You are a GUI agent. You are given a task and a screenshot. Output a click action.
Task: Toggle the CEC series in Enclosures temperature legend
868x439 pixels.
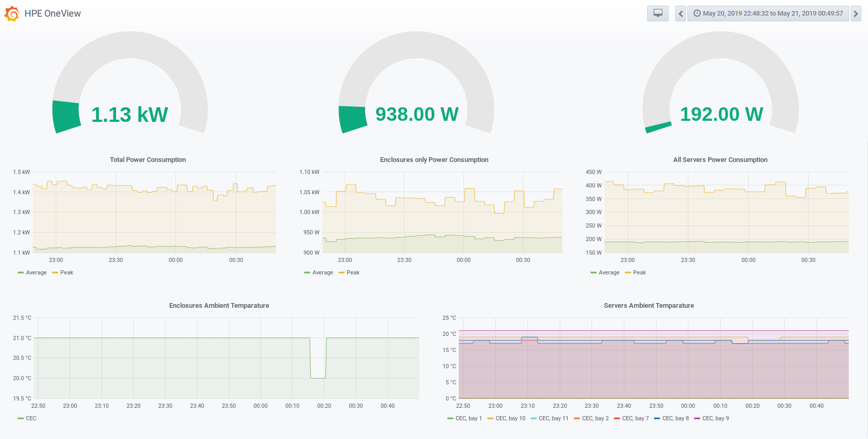[27, 418]
